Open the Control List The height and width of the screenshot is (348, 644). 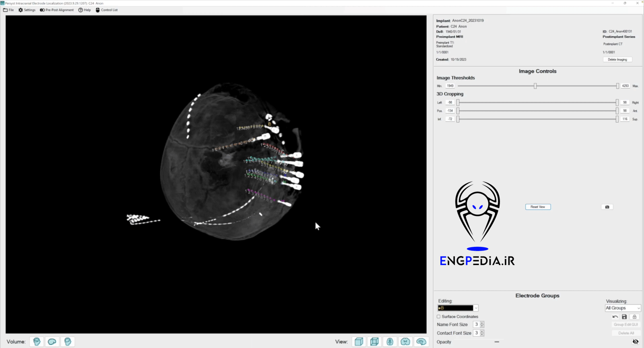[x=107, y=10]
